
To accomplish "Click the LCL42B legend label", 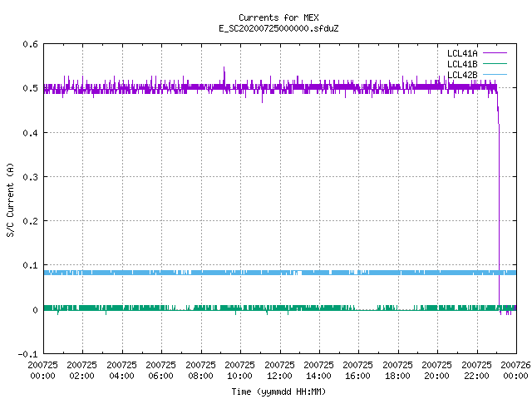I will point(462,75).
